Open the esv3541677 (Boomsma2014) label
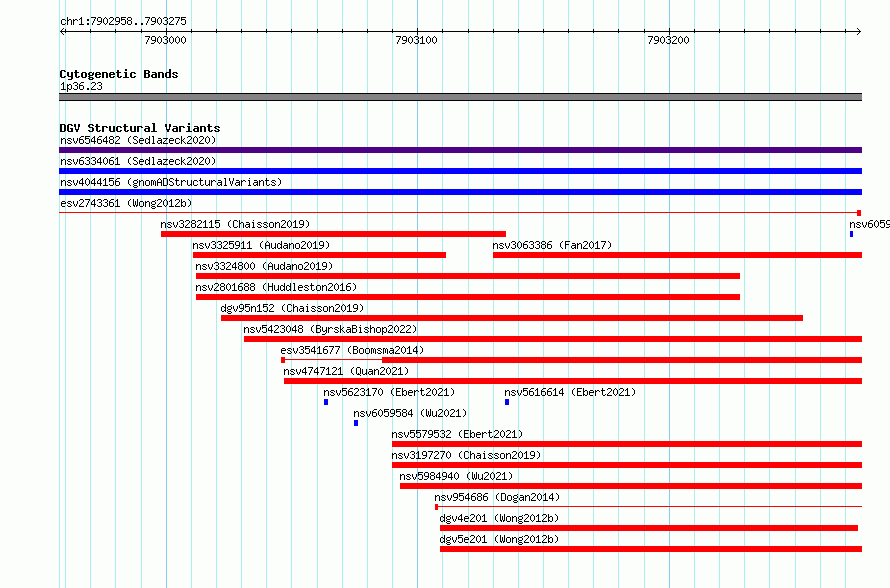 (352, 350)
